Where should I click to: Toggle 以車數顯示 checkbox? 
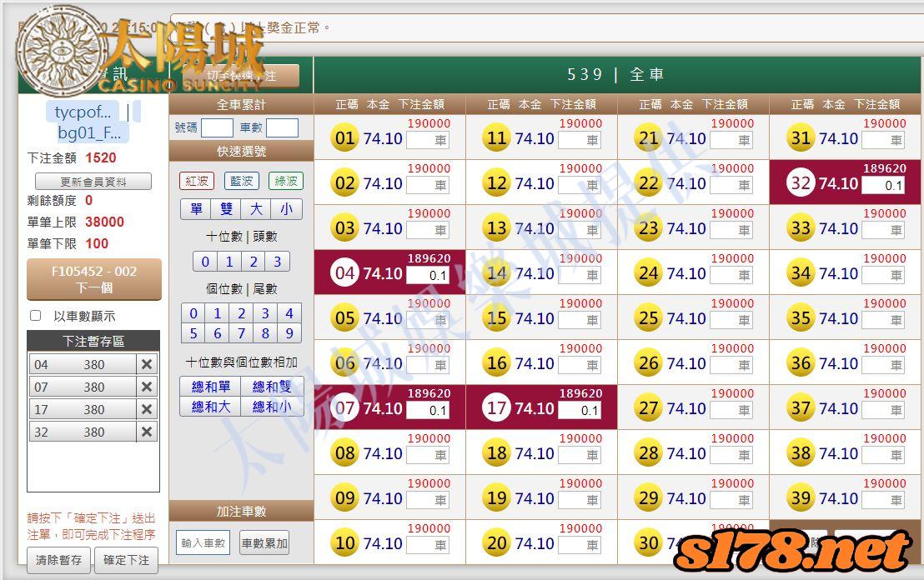tap(35, 316)
